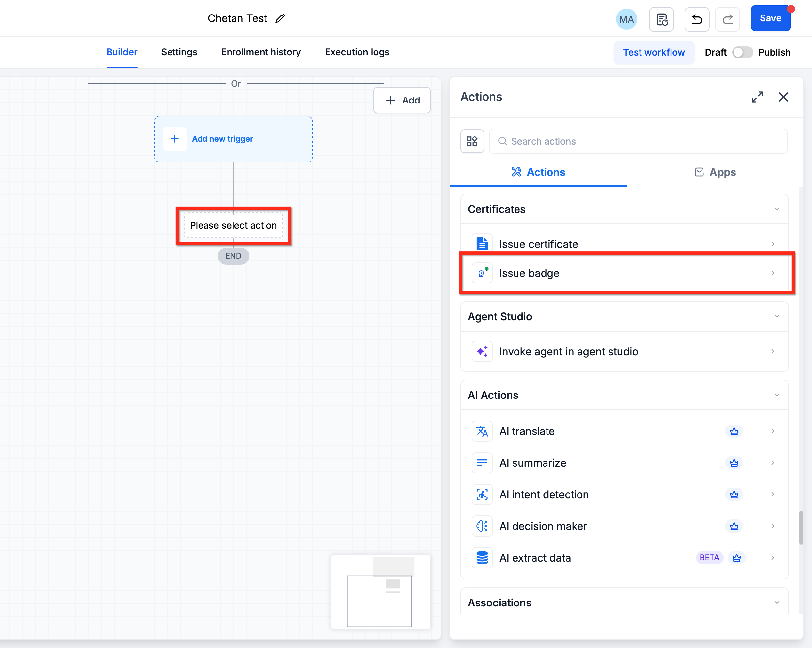Click the agent studio sparkle icon

point(482,351)
